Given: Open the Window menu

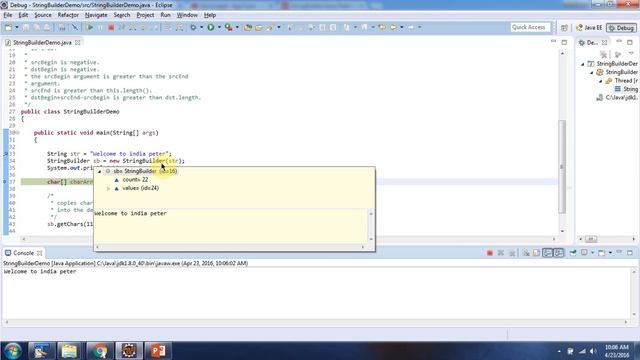Looking at the screenshot, I should point(187,15).
